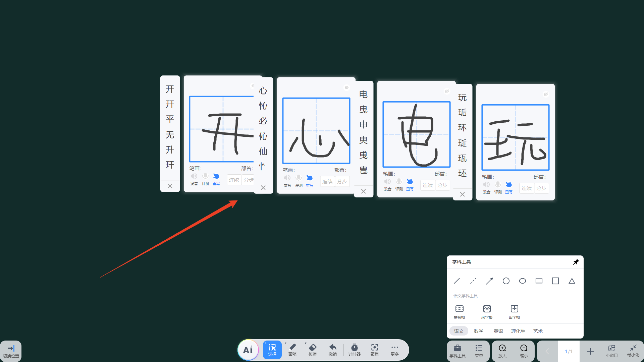Open the 学科工具 toolbox panel
This screenshot has height=362, width=644.
457,351
